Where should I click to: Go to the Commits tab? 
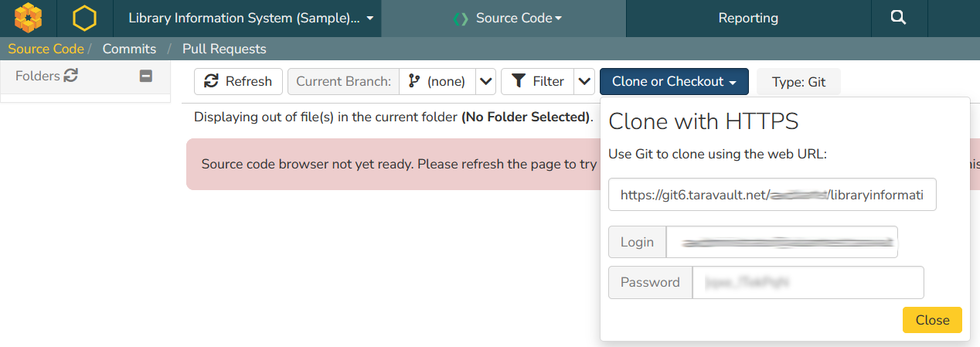click(129, 49)
